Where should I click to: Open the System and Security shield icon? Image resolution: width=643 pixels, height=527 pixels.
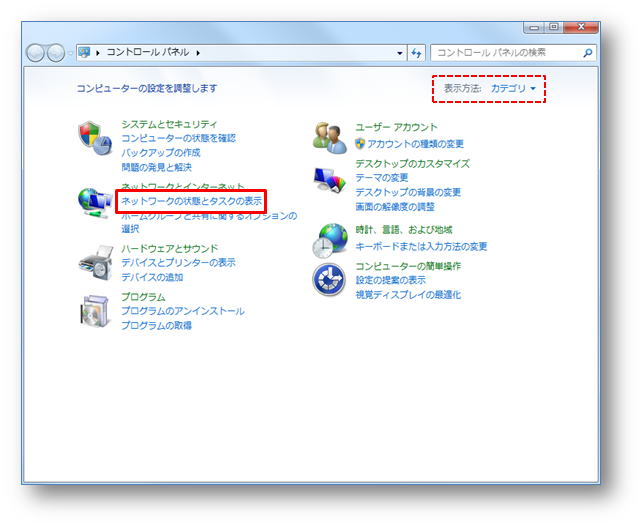tap(95, 138)
